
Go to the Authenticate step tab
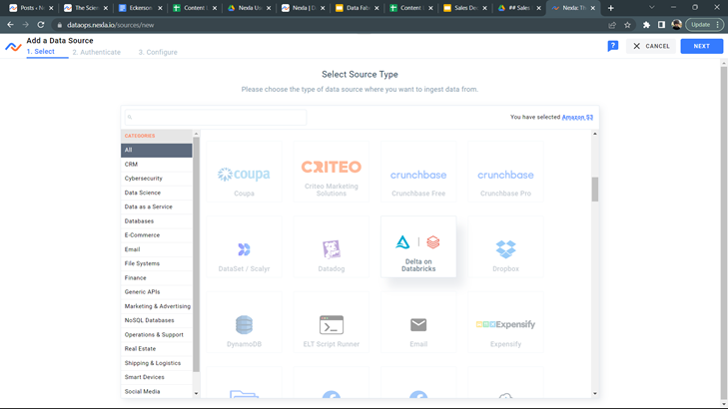(x=96, y=52)
